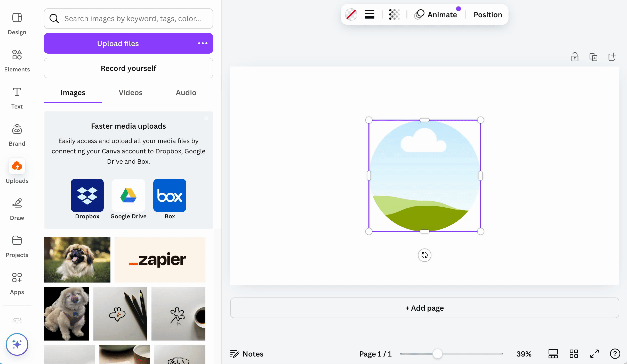Select the fluffy dog on black thumbnail
Image resolution: width=627 pixels, height=364 pixels.
pyautogui.click(x=67, y=313)
